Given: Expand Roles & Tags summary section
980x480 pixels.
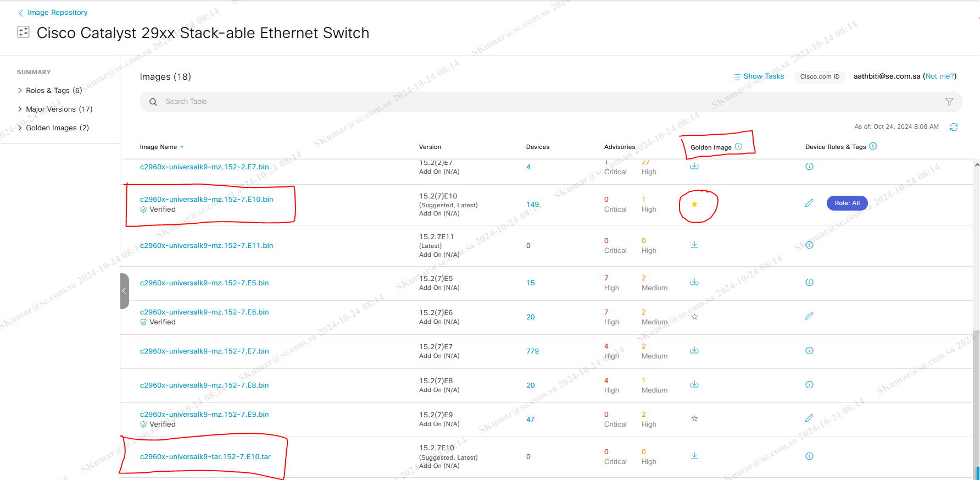Looking at the screenshot, I should pyautogui.click(x=49, y=90).
